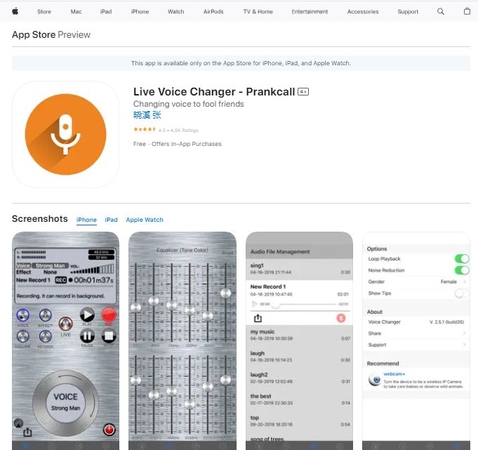Expand the Share row chevron

click(x=464, y=333)
